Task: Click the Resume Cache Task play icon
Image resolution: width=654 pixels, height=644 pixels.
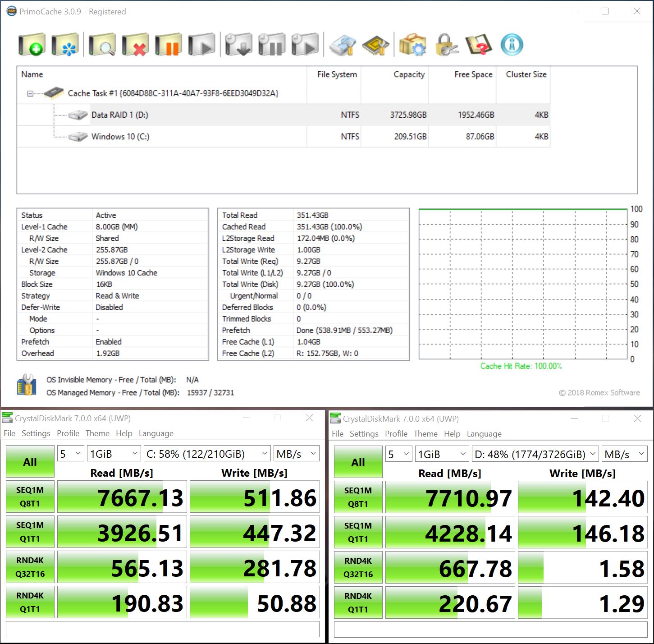Action: coord(201,45)
